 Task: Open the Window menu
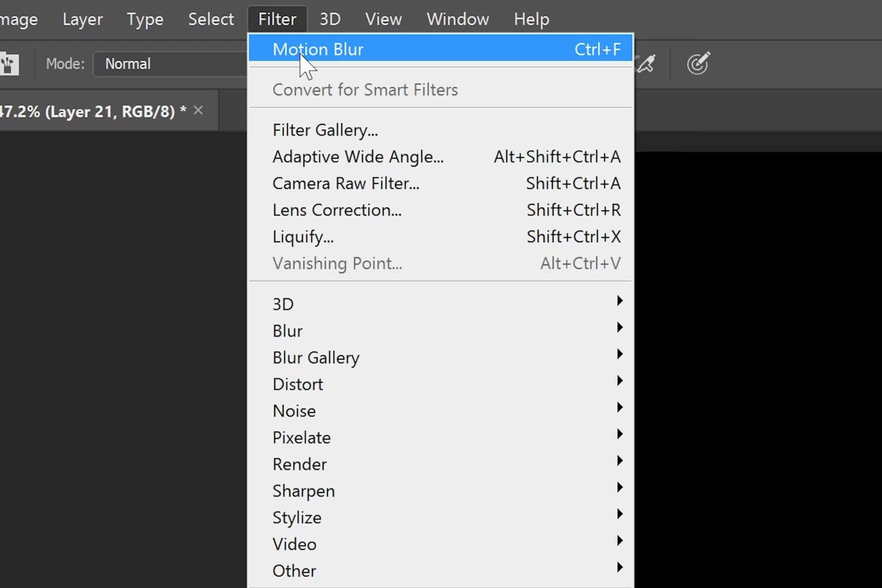[457, 19]
